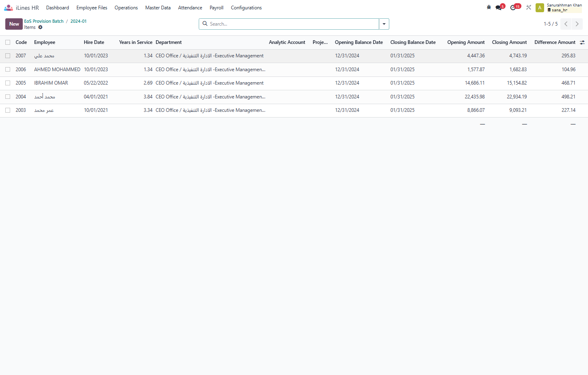The width and height of the screenshot is (588, 375).
Task: Click opening amount 22,435.98
Action: tap(475, 97)
